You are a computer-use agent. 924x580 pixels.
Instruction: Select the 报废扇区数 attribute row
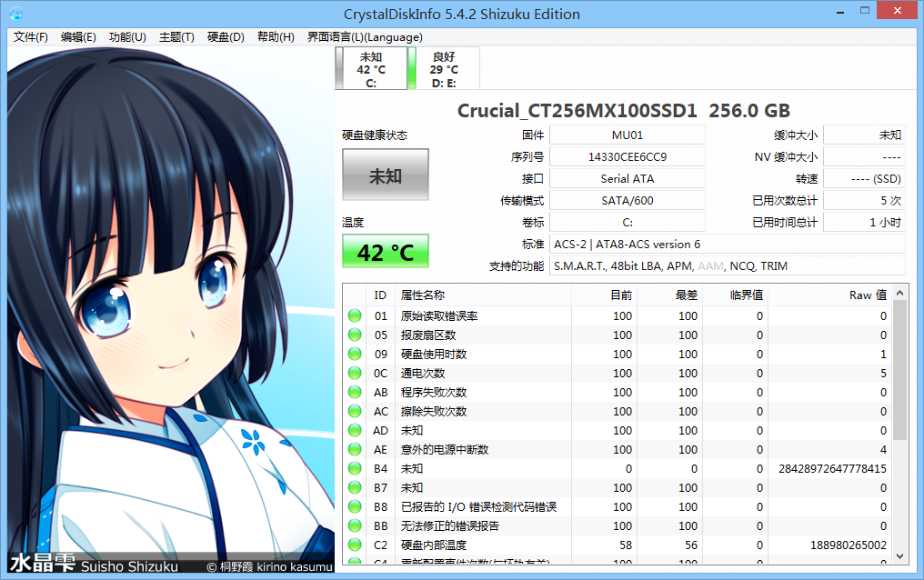[618, 335]
